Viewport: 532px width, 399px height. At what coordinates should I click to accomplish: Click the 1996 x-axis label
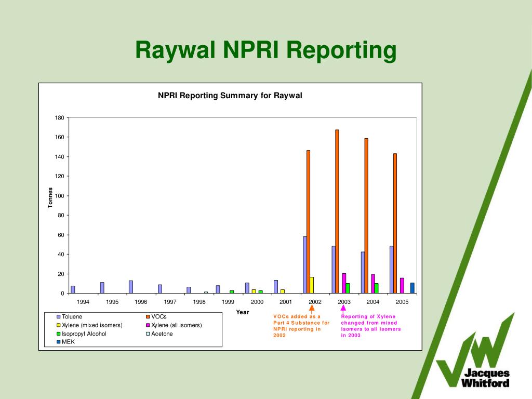pos(141,302)
